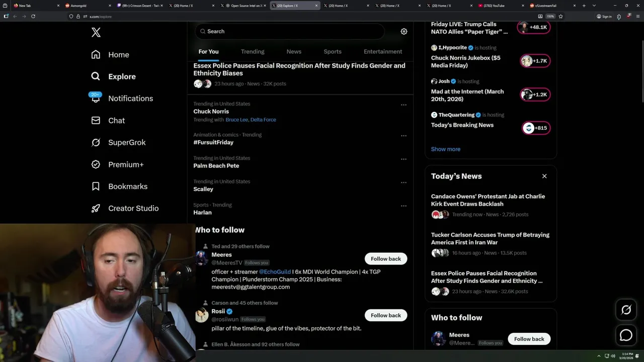Open the Delta Force related trend link
This screenshot has height=362, width=644.
(263, 120)
